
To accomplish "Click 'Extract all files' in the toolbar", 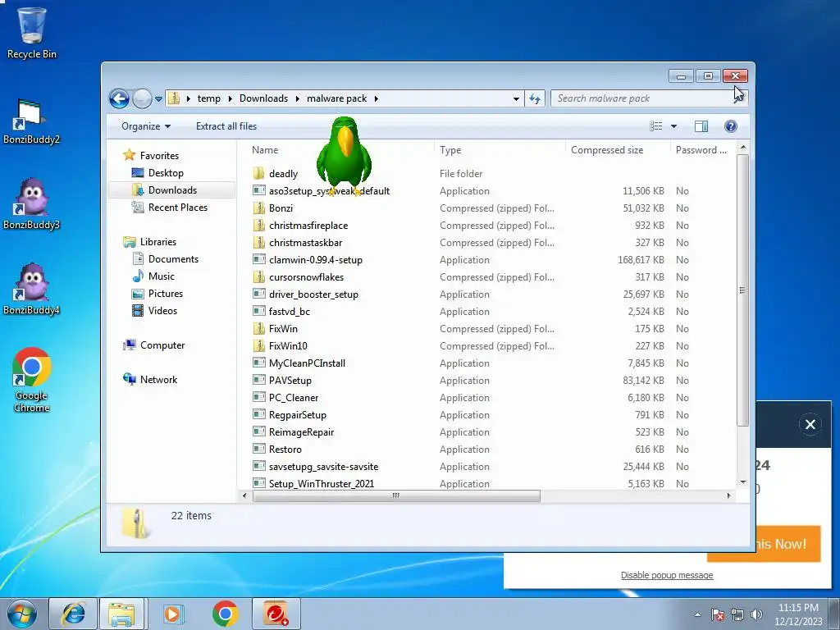I will click(226, 126).
